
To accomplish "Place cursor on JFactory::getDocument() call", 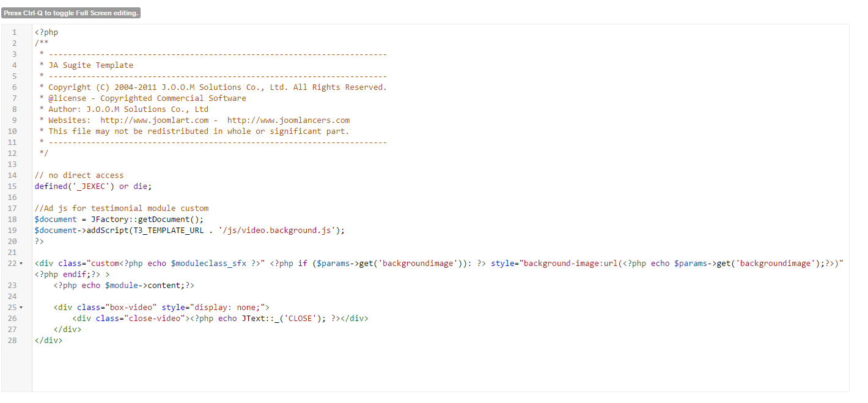I will pyautogui.click(x=147, y=220).
